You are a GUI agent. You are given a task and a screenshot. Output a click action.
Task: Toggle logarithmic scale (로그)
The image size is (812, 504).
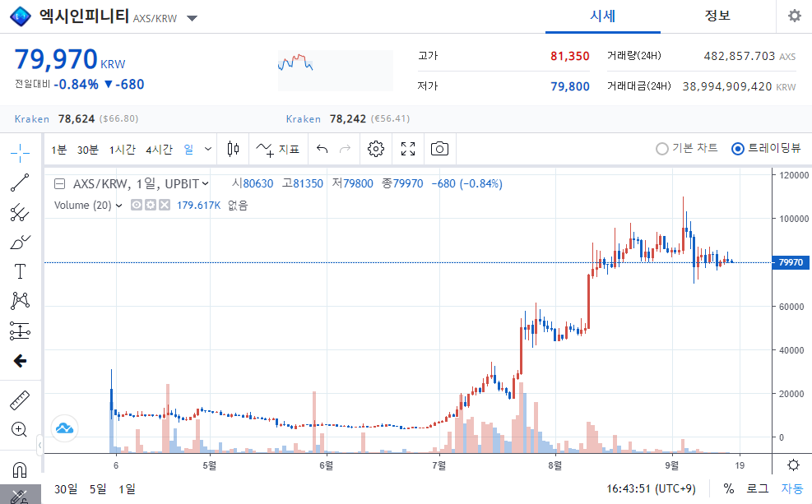pyautogui.click(x=758, y=488)
